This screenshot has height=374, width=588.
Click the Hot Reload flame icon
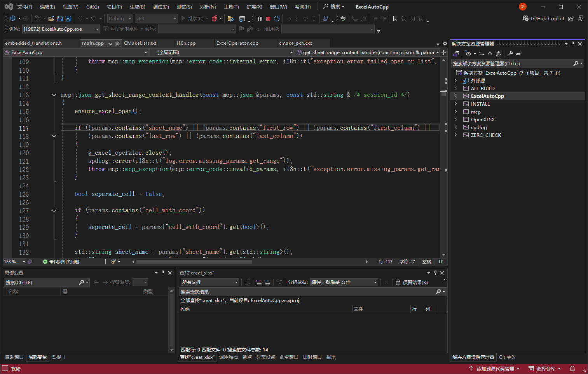[214, 18]
